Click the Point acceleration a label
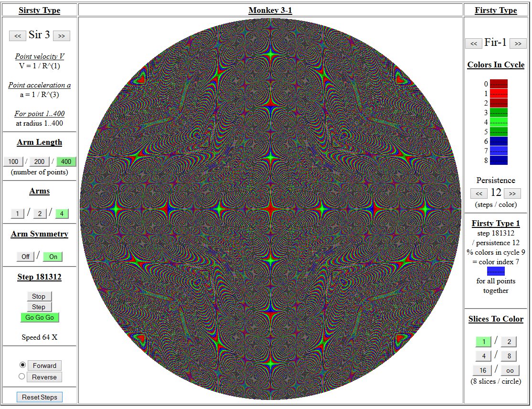The width and height of the screenshot is (532, 409). click(x=39, y=85)
